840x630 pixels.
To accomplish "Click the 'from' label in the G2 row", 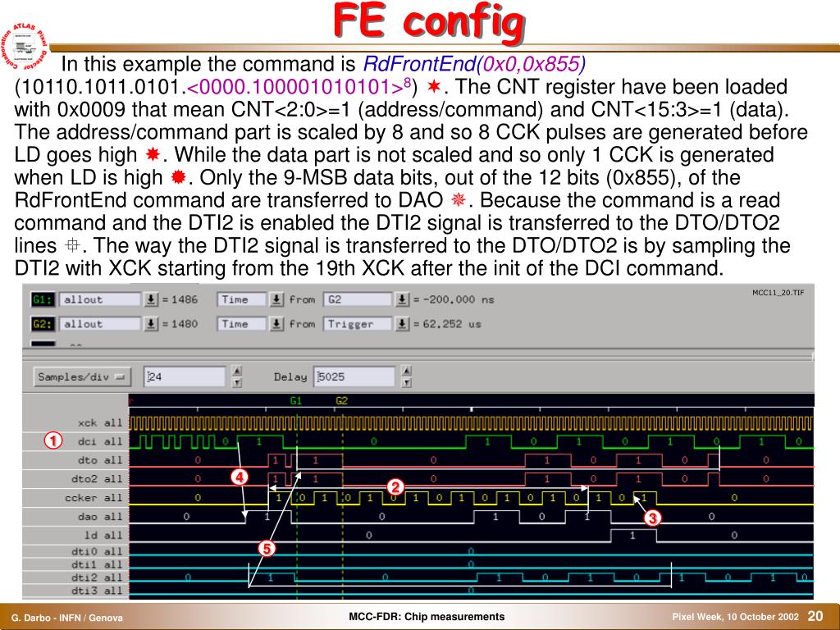I will point(302,324).
